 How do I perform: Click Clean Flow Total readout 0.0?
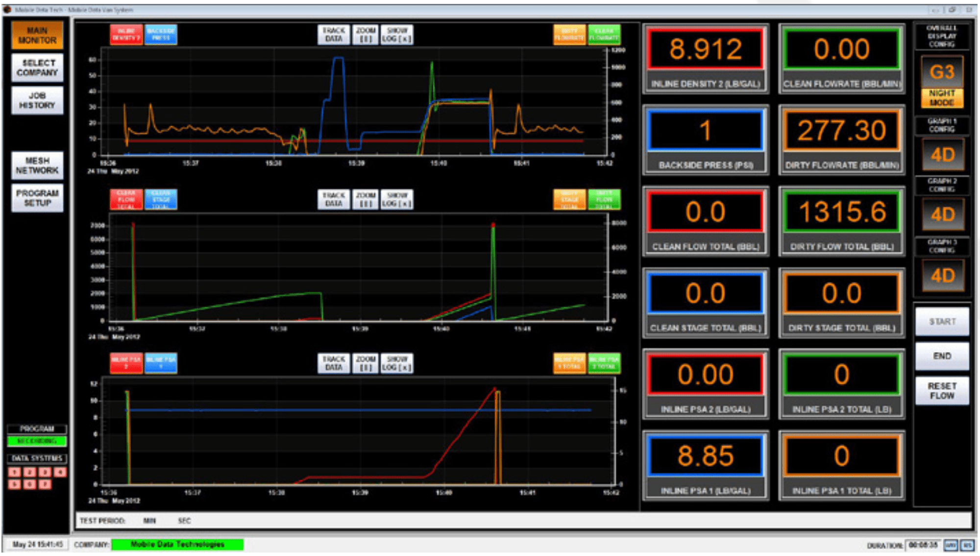coord(706,212)
